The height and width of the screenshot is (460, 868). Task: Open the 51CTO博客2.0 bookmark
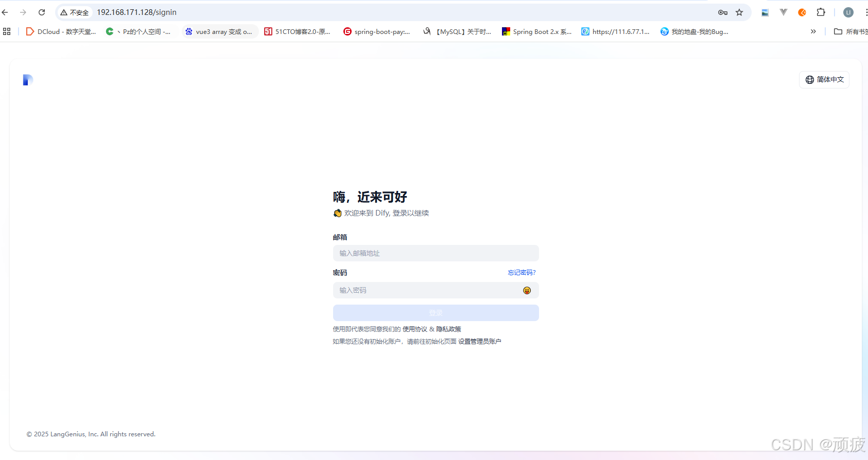pyautogui.click(x=297, y=31)
